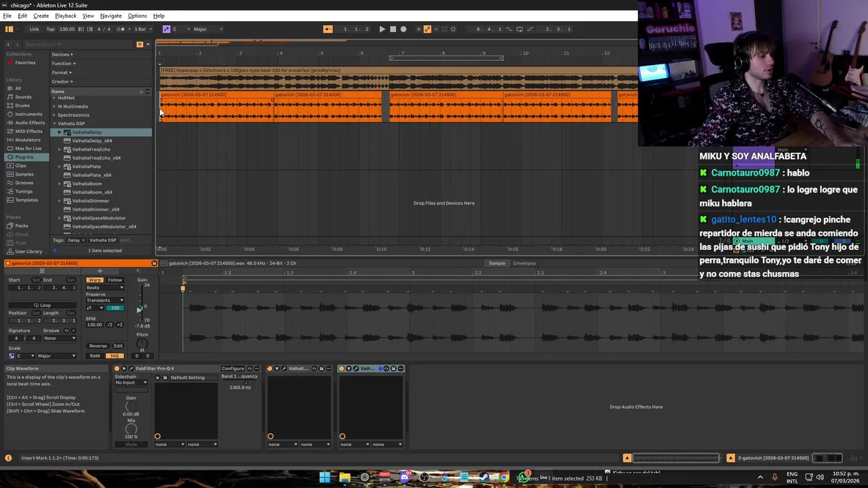Viewport: 868px width, 488px height.
Task: Expand the Spectrasonics folder
Action: (x=54, y=115)
